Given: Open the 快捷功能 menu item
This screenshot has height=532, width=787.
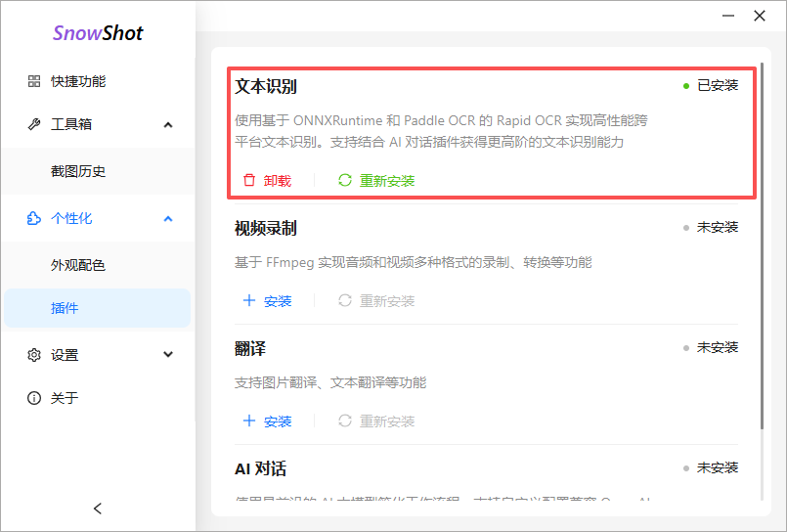Looking at the screenshot, I should [98, 81].
